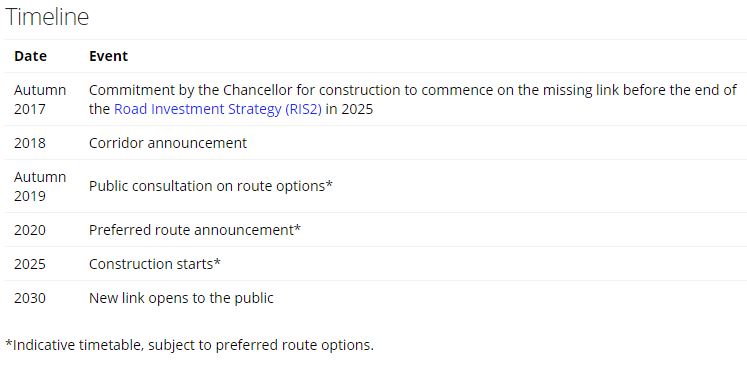Click Public consultation on route options text
Image resolution: width=747 pixels, height=368 pixels.
(x=211, y=186)
